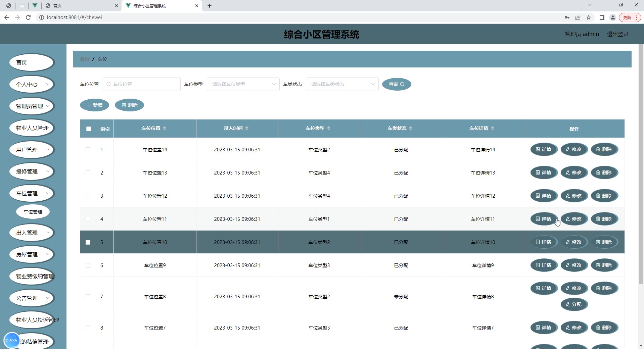
Task: Click 修改 edit for row 车位位置13
Action: pyautogui.click(x=574, y=172)
